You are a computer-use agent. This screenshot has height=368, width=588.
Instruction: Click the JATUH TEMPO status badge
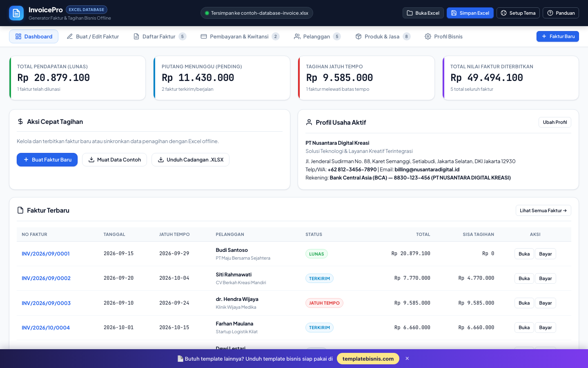pos(324,303)
